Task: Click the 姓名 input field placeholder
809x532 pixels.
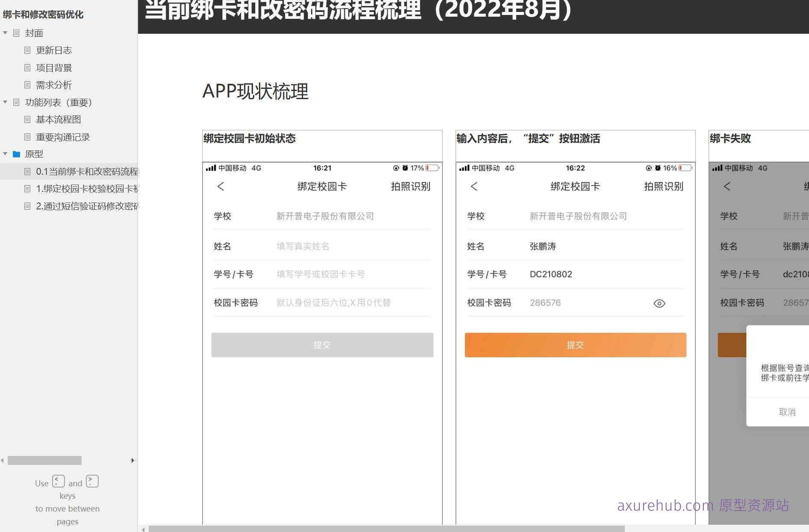Action: 303,246
